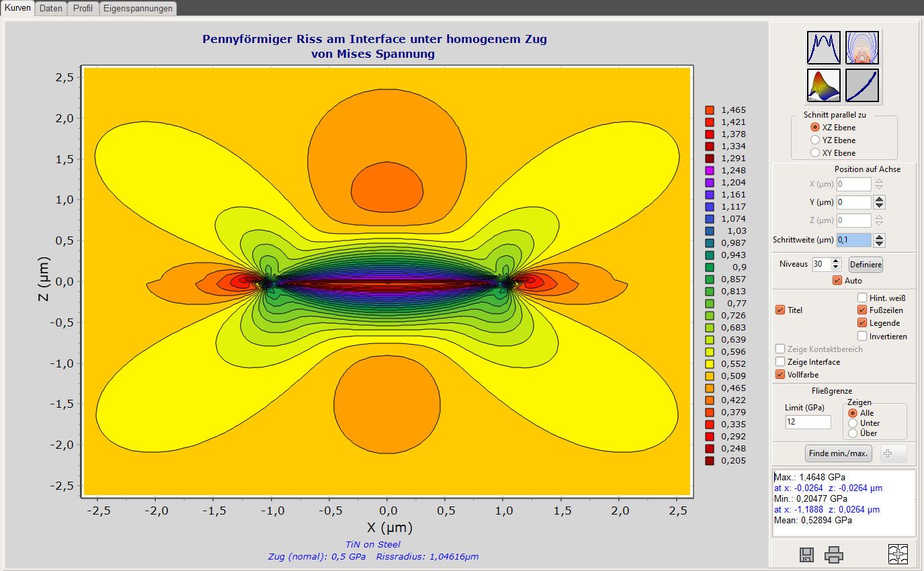Select Über under Zeigen
The width and height of the screenshot is (924, 571).
(x=853, y=433)
